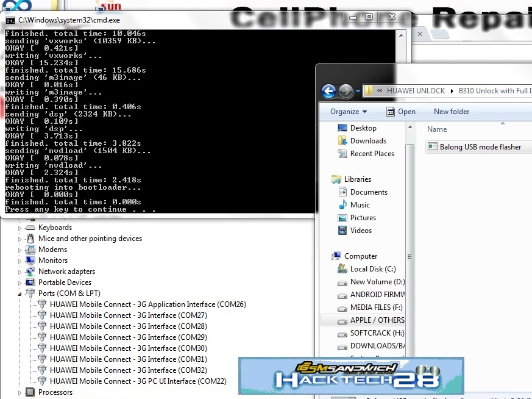532x399 pixels.
Task: Click navigation pane scroll up arrow
Action: [410, 128]
